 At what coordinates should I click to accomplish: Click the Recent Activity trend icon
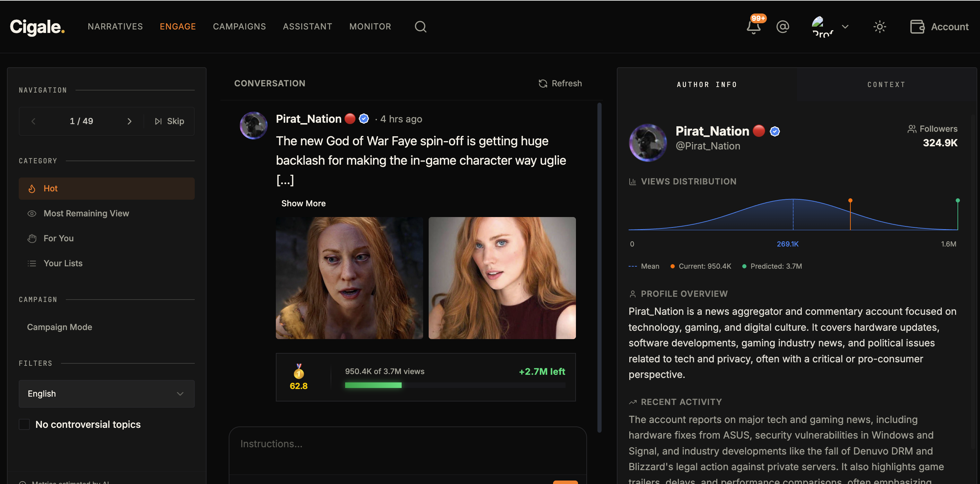633,402
